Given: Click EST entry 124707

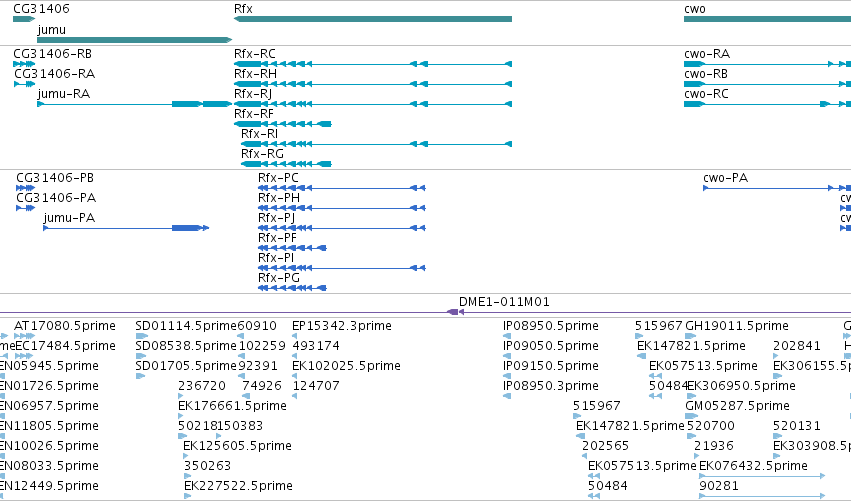Looking at the screenshot, I should click(x=316, y=386).
